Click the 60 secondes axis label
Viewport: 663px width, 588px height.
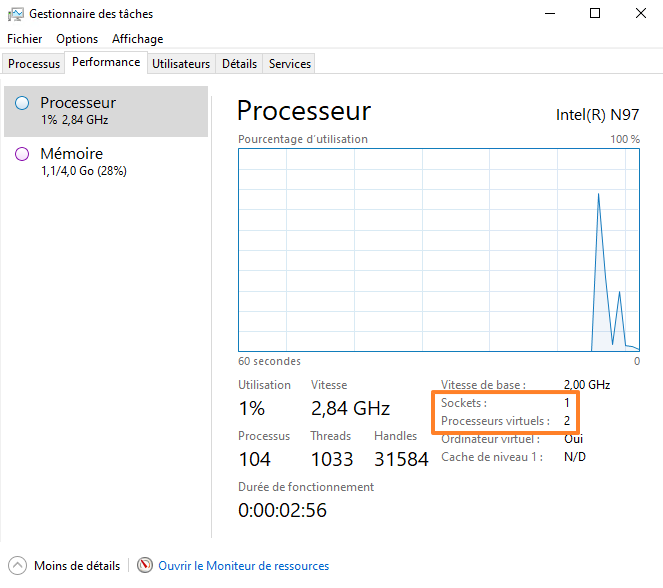[269, 361]
